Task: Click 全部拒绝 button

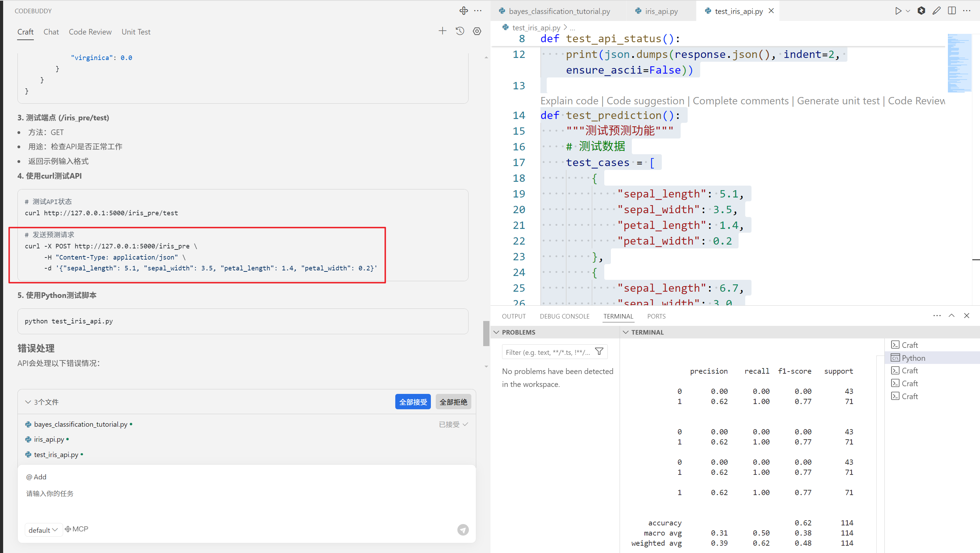Action: tap(453, 402)
